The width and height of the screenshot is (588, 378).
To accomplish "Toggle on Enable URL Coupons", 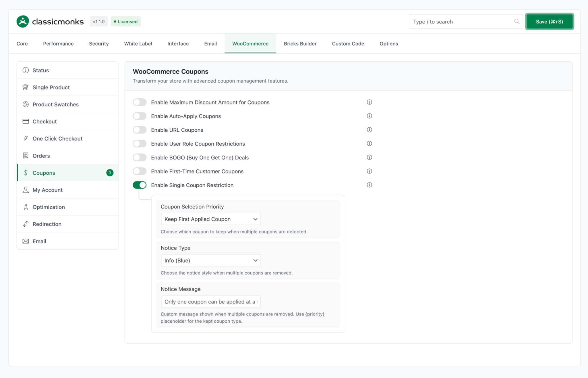I will [140, 130].
